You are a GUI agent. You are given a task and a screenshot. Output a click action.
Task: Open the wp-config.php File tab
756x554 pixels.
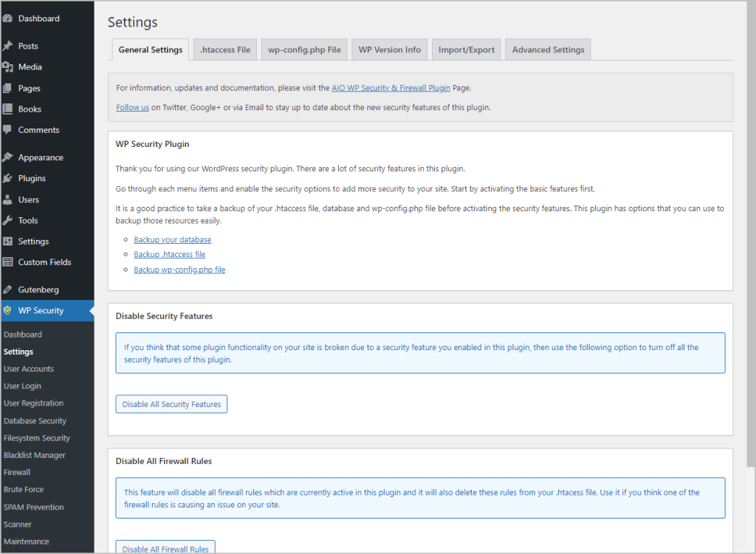click(304, 49)
